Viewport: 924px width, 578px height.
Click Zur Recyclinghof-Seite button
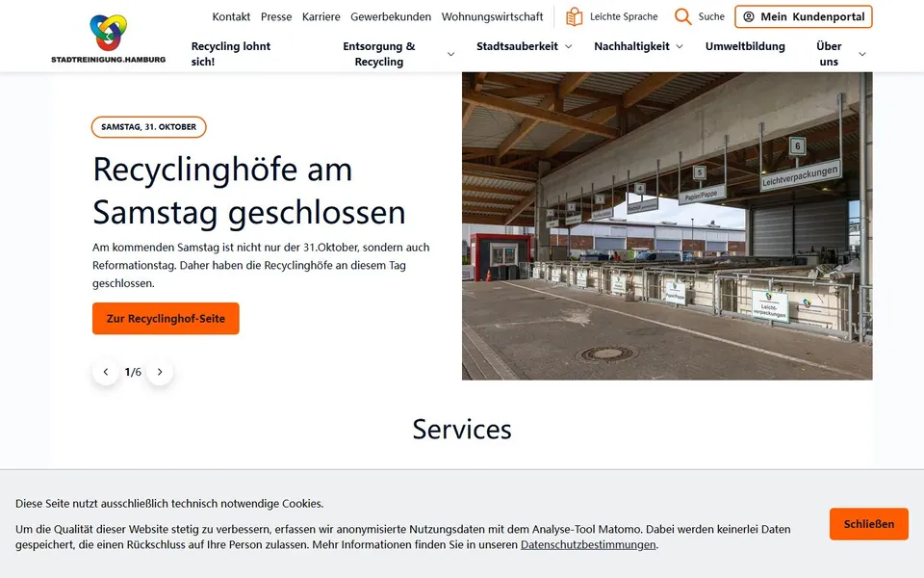tap(166, 319)
